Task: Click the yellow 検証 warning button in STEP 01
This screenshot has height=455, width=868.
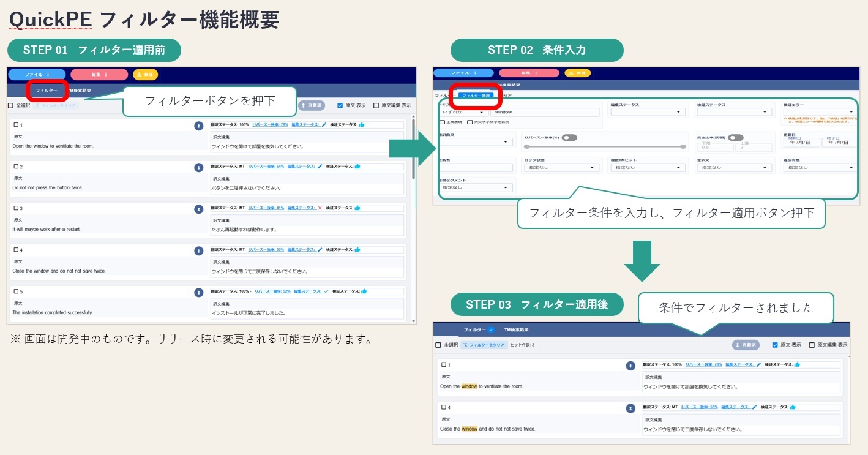Action: click(145, 75)
